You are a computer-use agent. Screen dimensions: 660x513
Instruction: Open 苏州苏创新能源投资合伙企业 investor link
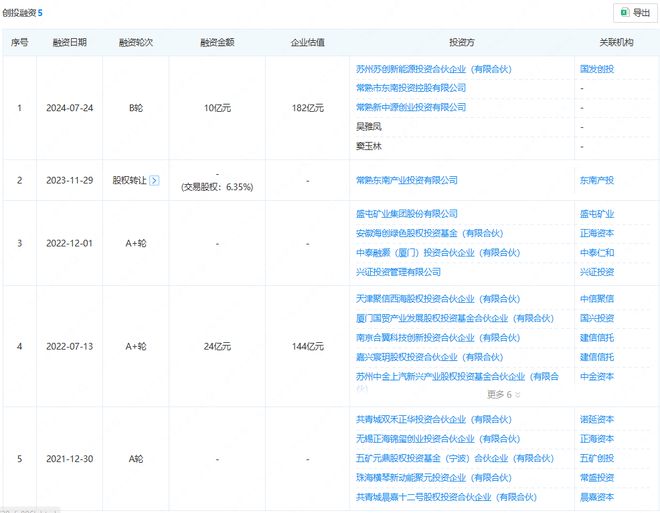click(x=434, y=69)
